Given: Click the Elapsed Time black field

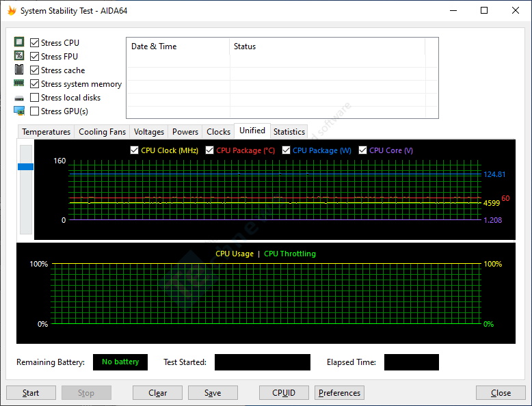Looking at the screenshot, I should [x=411, y=362].
